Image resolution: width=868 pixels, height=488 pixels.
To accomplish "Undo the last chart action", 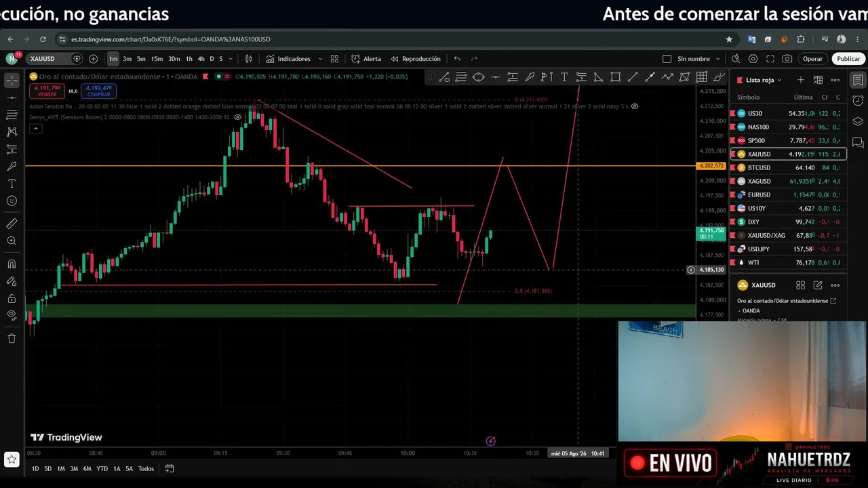I will [x=457, y=59].
